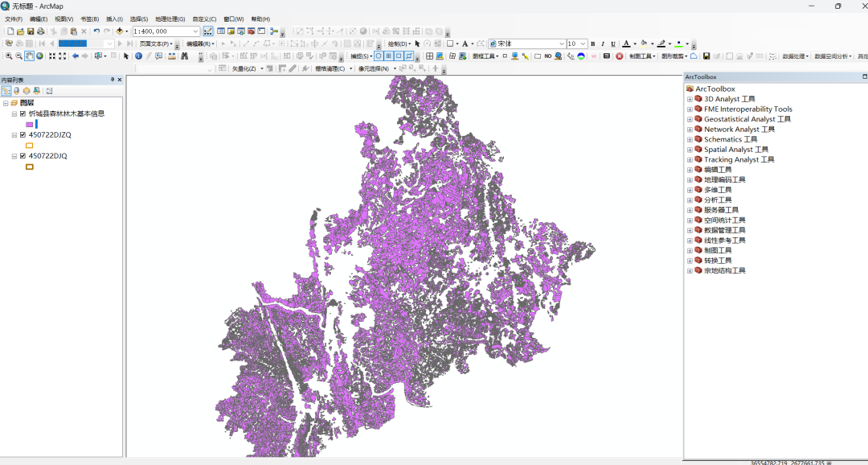Click the 图框工具 button
Screen dimensions: 868x465
485,56
